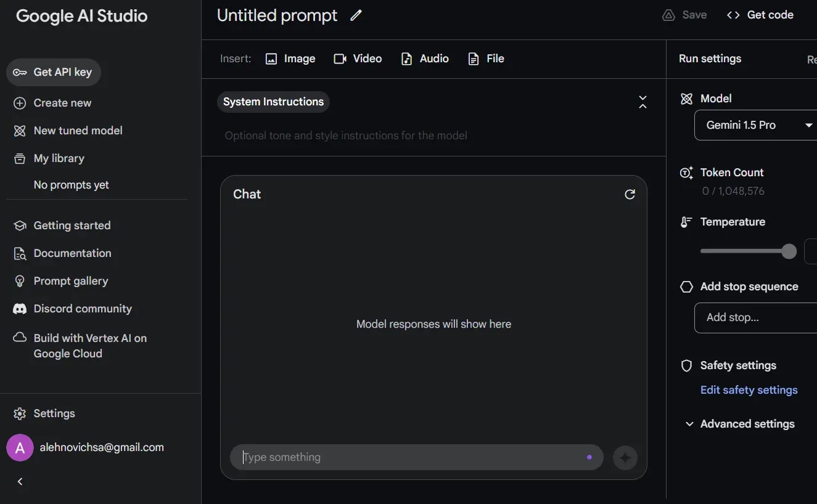Click the Get API key button

(54, 72)
